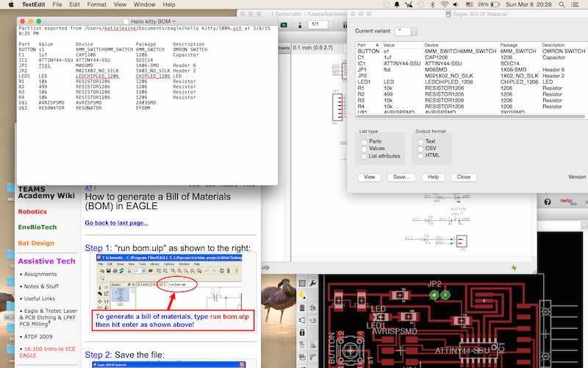588x368 pixels.
Task: Click the yellow dot Mark tool icon
Action: 302,296
